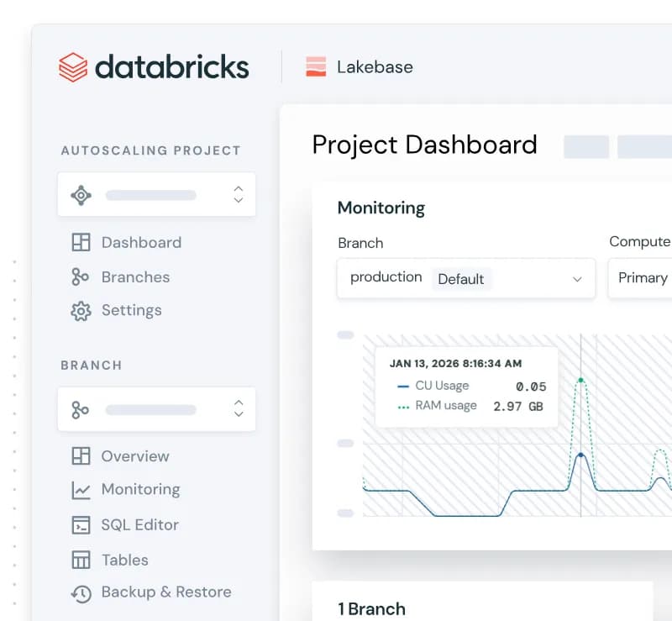672x621 pixels.
Task: Click the databricks wordmark
Action: coord(172,66)
